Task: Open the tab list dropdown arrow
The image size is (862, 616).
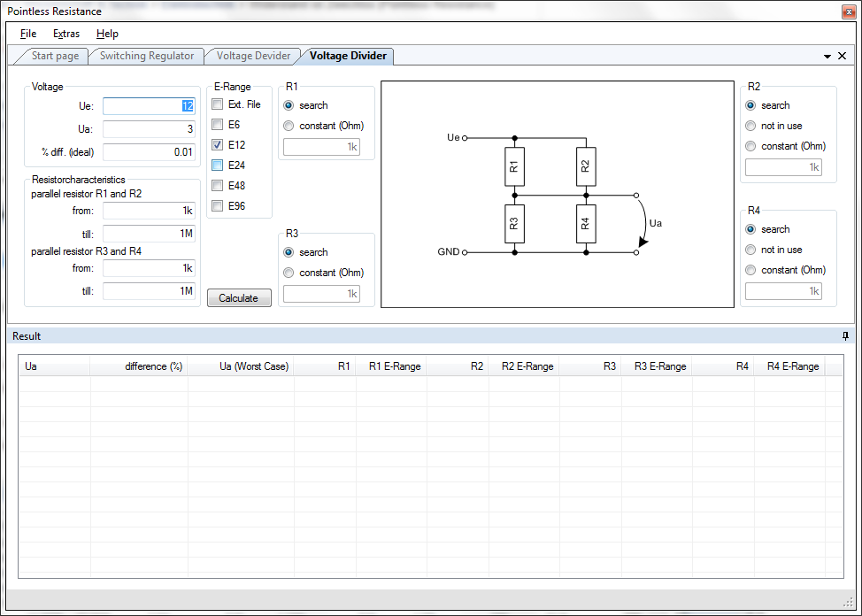Action: point(827,56)
